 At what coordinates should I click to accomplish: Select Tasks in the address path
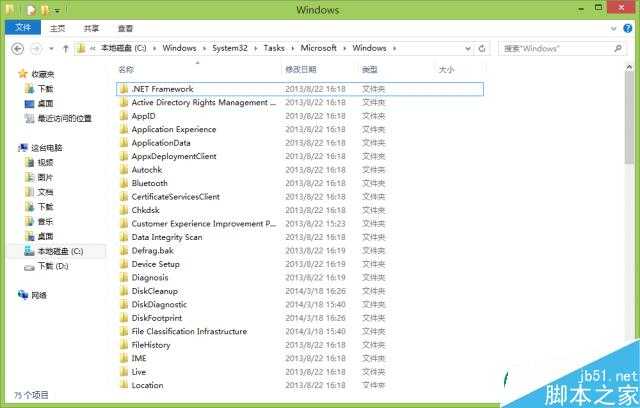[274, 48]
